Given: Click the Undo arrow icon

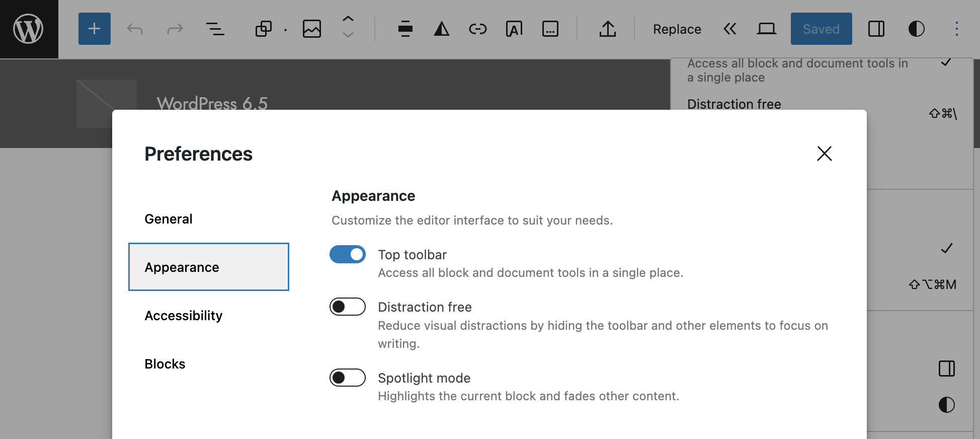Looking at the screenshot, I should click(135, 29).
